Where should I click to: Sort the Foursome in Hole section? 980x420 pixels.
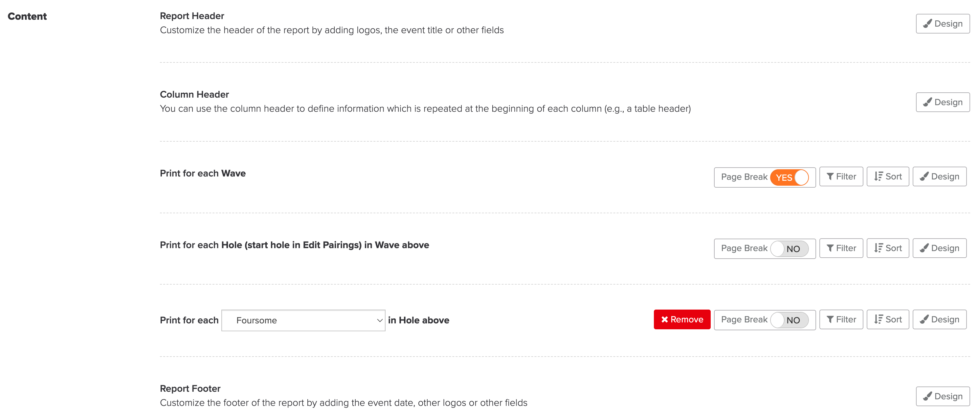pos(888,319)
